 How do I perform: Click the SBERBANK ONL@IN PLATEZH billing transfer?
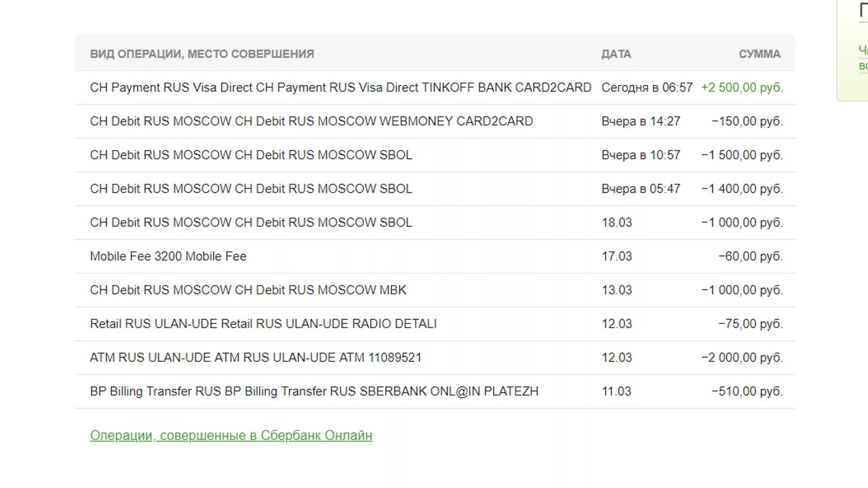coord(314,391)
